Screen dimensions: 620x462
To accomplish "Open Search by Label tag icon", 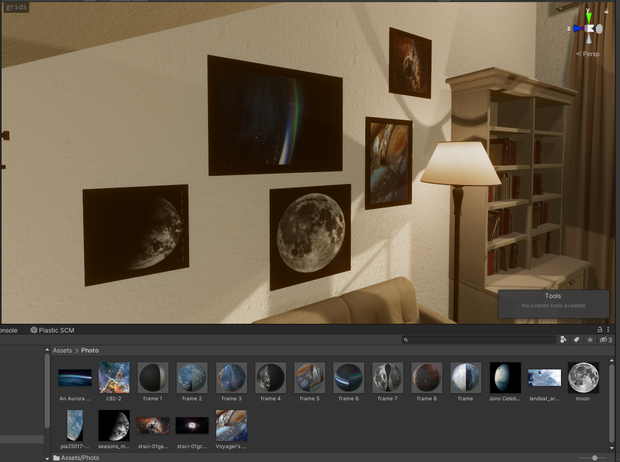I will point(577,340).
